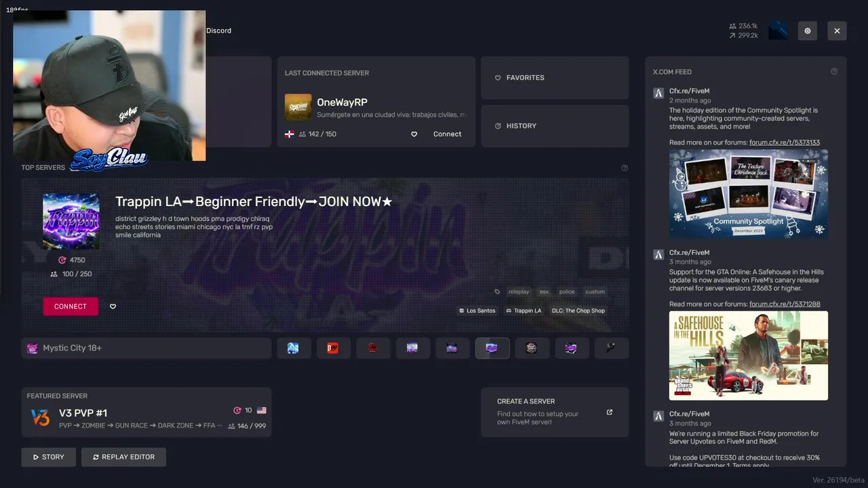This screenshot has width=868, height=488.
Task: Click the DLC: The Chop Shop label
Action: click(x=578, y=310)
